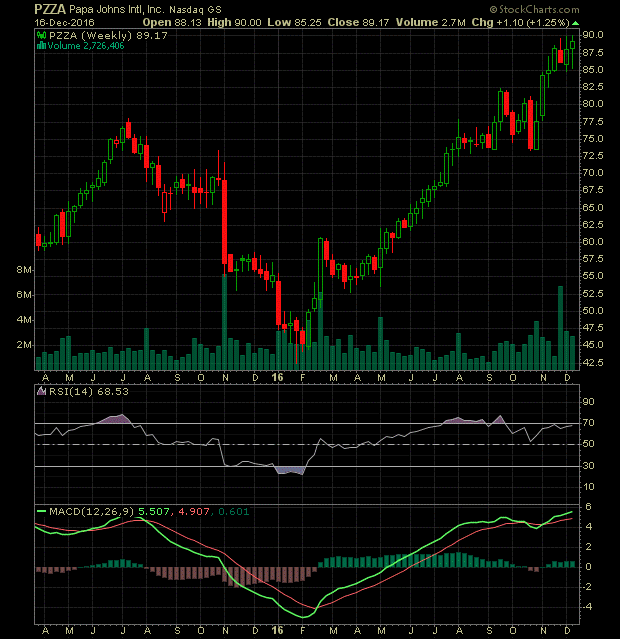Click the volume legend icon beside Volume 2,726,406
This screenshot has width=620, height=639.
pos(40,45)
